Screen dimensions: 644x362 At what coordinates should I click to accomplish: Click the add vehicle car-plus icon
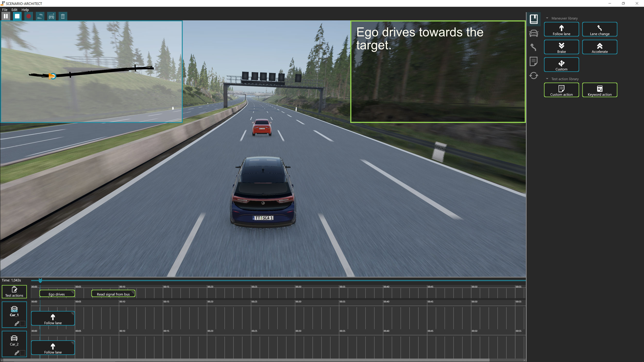pos(51,16)
